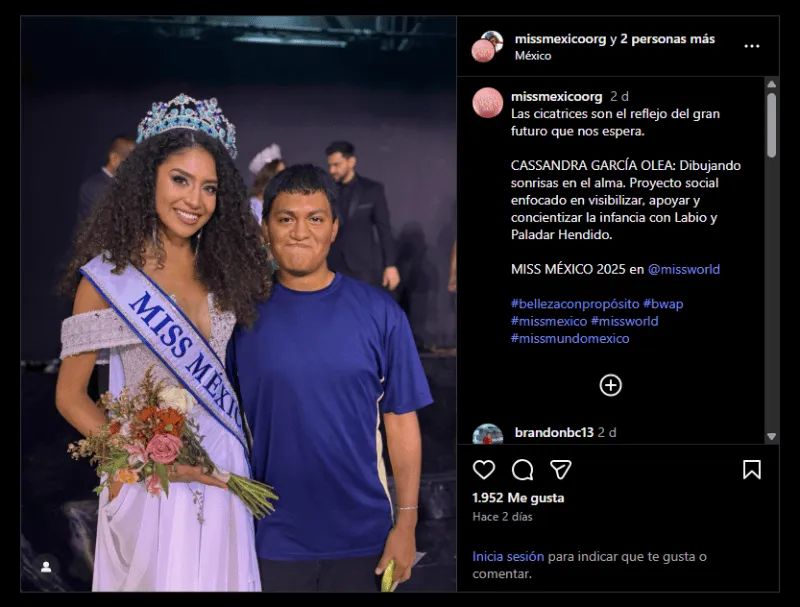
Task: Like the post with the heart icon
Action: (484, 469)
